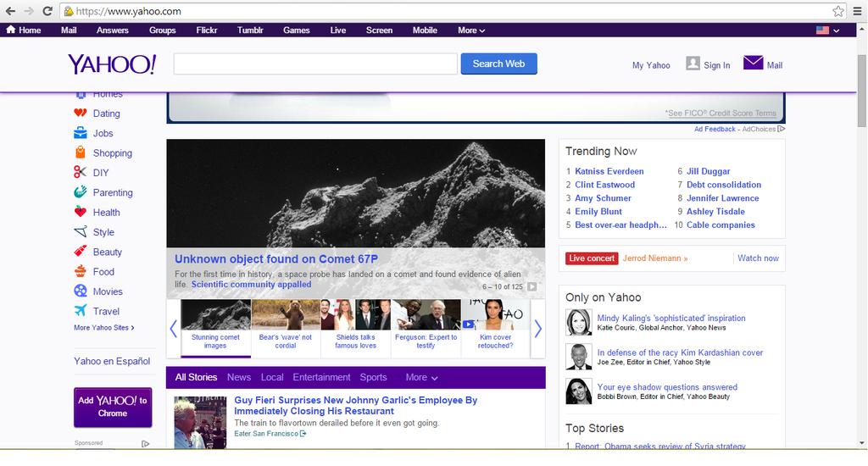868x466 pixels.
Task: Select the Local stories tab
Action: pyautogui.click(x=272, y=377)
